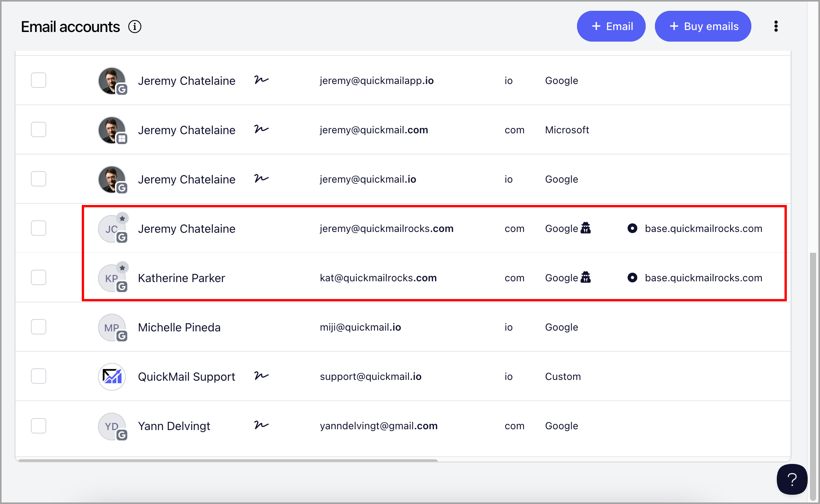
Task: Select email jeremy@quickmail.com
Action: (374, 130)
